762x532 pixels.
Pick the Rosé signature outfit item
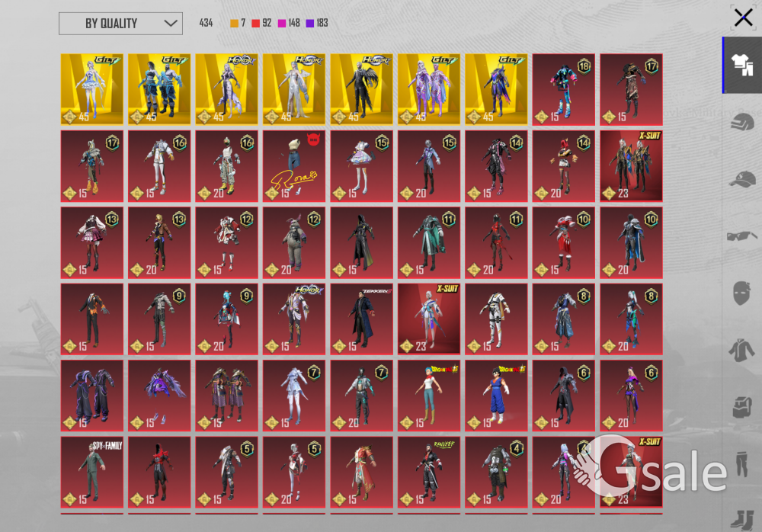294,165
